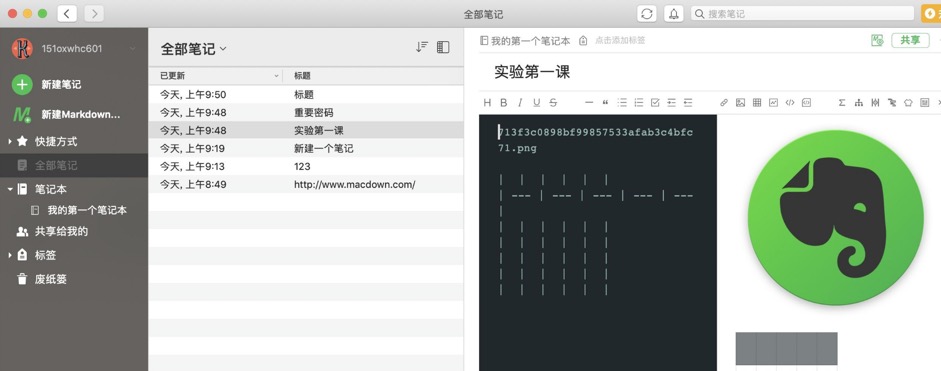Create a new Markdown note
The width and height of the screenshot is (941, 371).
pyautogui.click(x=66, y=114)
